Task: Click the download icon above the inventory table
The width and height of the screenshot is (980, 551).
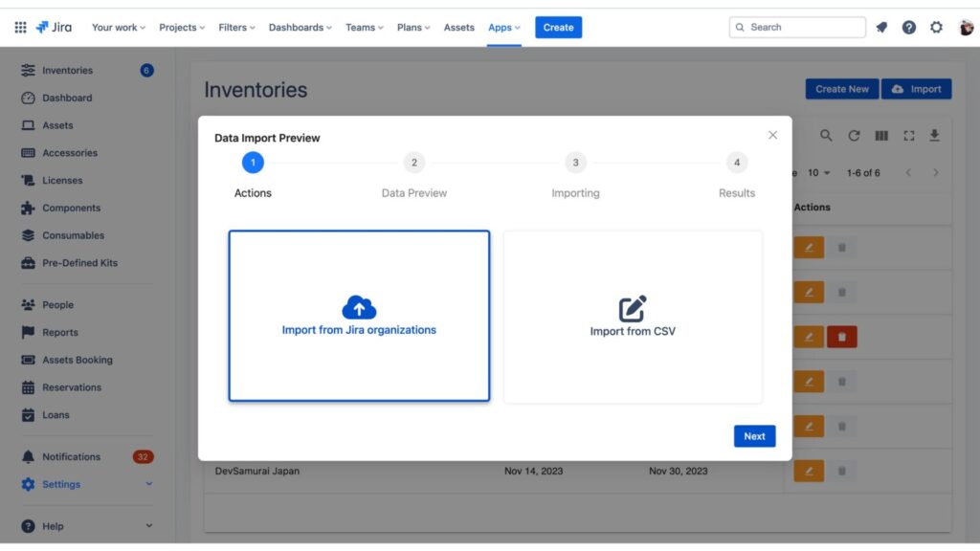Action: click(x=934, y=136)
